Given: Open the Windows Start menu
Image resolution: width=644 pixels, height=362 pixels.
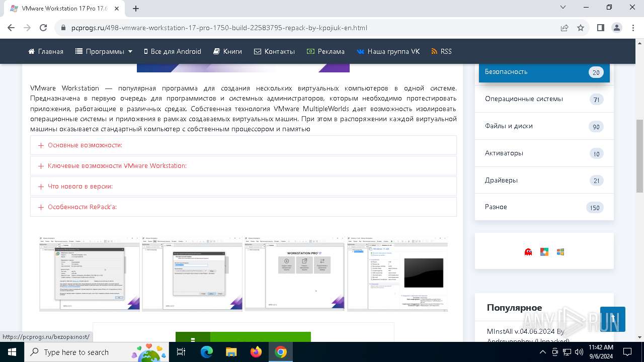Looking at the screenshot, I should pos(12,352).
